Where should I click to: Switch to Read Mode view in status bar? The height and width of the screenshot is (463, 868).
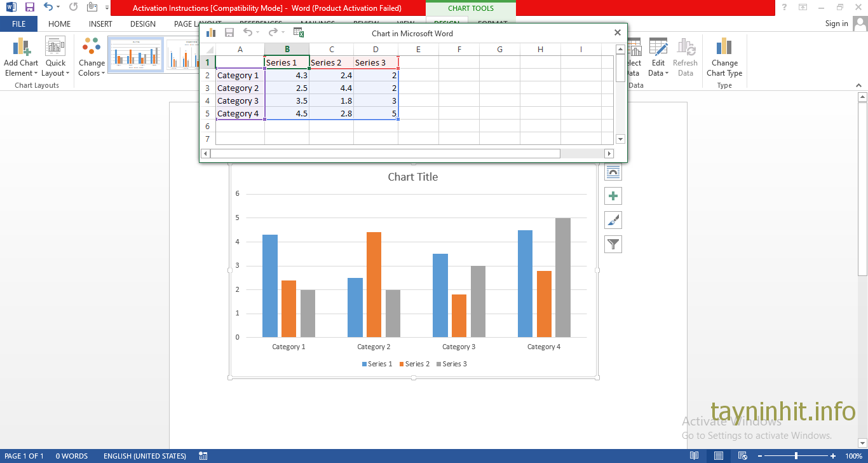click(x=695, y=456)
